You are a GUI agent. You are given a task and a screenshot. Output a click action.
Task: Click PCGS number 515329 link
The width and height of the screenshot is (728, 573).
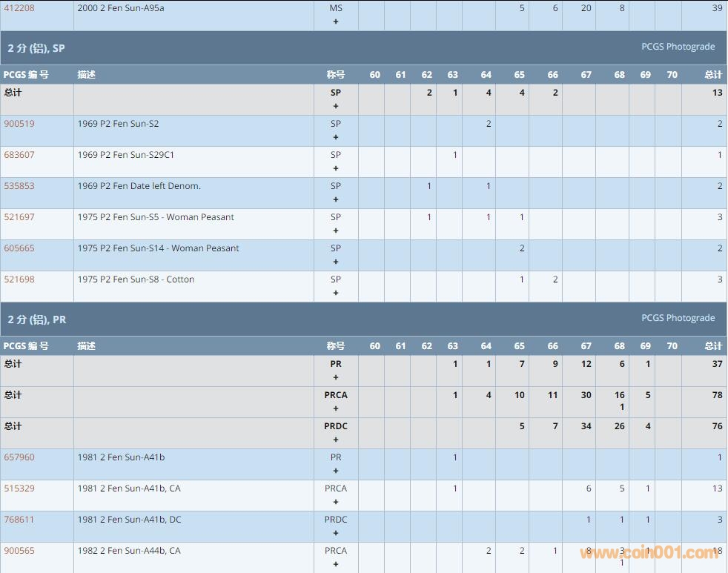(19, 488)
